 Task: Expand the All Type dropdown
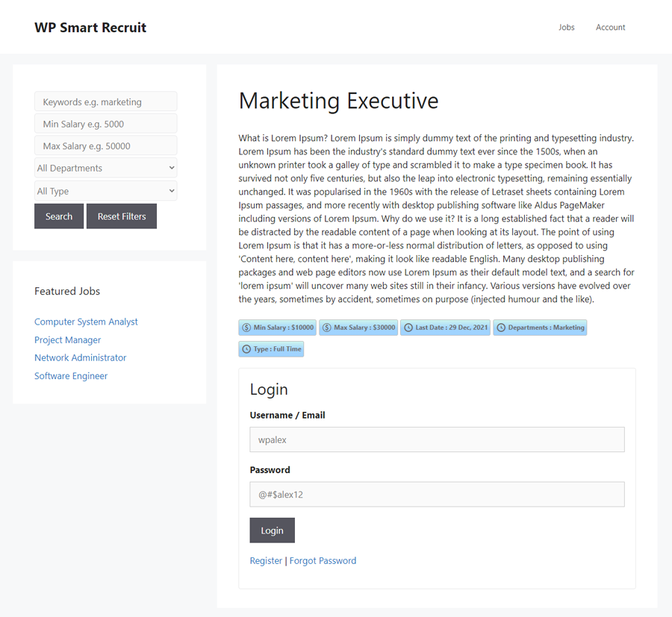click(106, 191)
